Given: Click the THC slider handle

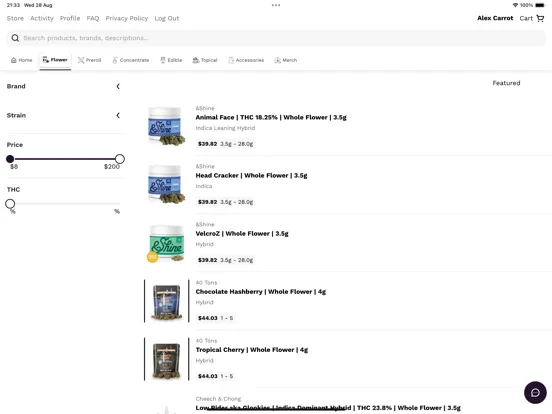Looking at the screenshot, I should coord(10,204).
